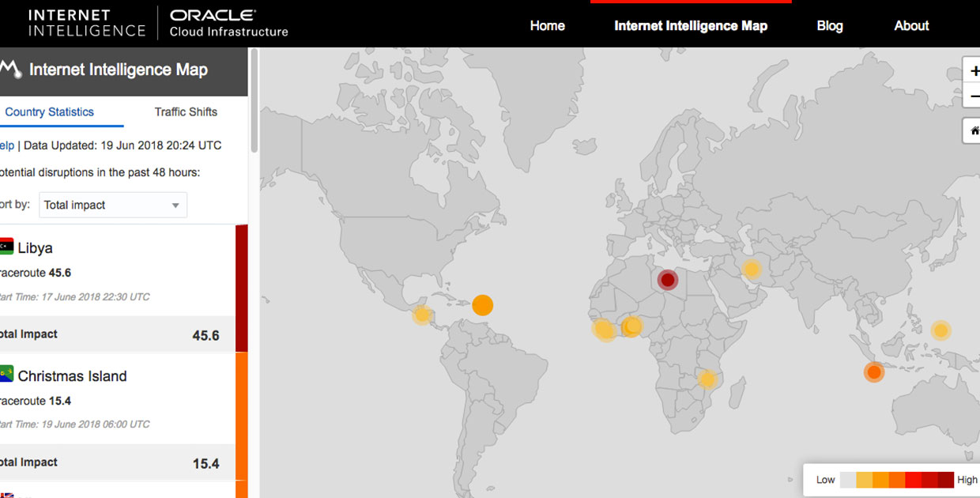Click the map zoom in plus icon
The width and height of the screenshot is (980, 498).
click(973, 70)
